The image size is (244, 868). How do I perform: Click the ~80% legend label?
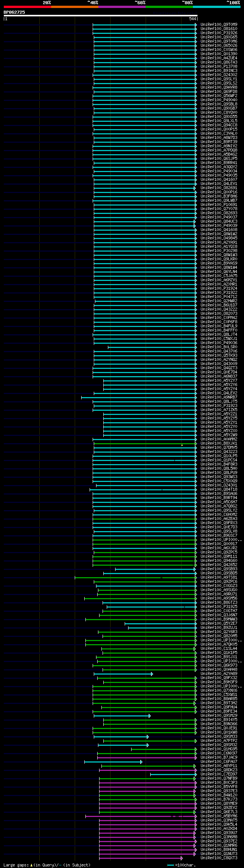[187, 3]
